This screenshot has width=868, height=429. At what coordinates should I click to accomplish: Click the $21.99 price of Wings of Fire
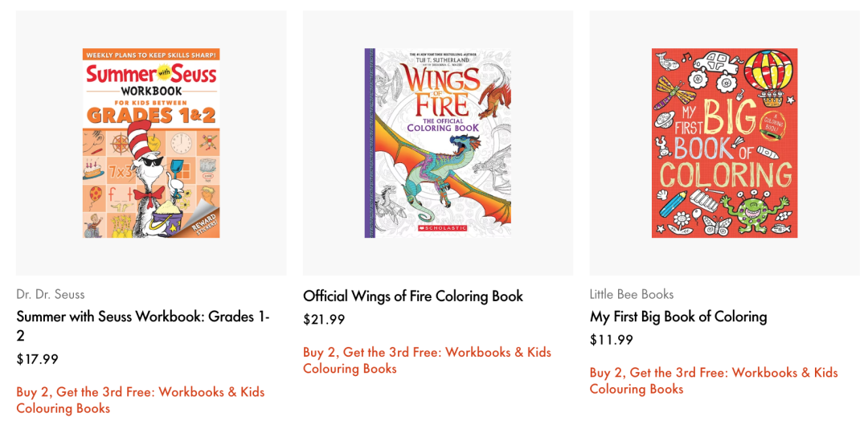[324, 320]
